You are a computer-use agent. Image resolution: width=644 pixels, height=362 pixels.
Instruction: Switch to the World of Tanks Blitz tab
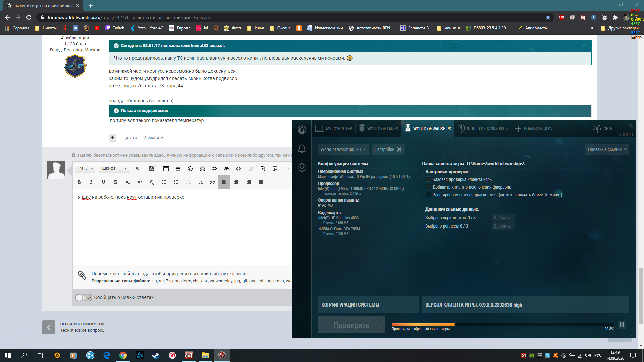point(483,129)
